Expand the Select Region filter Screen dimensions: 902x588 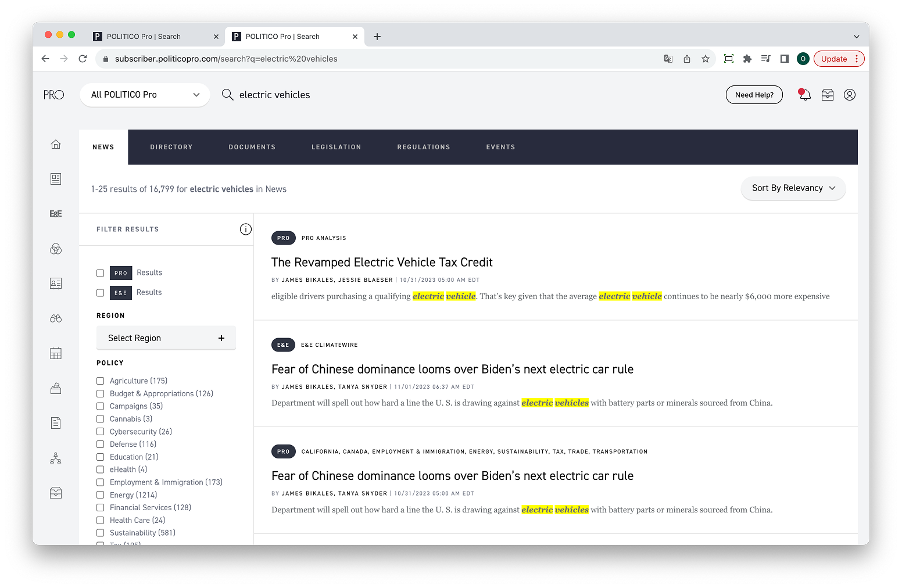(166, 338)
